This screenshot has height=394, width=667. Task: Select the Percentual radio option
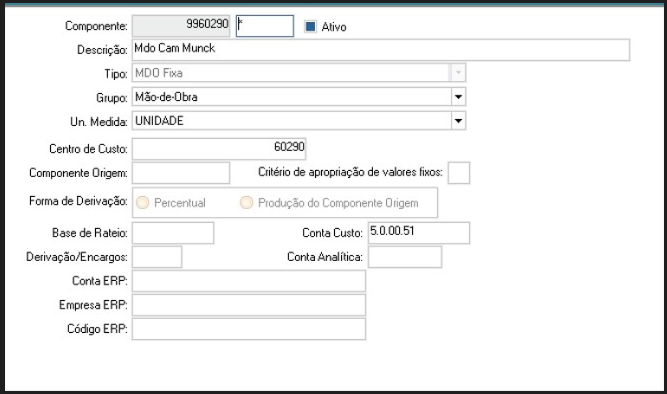(x=143, y=203)
